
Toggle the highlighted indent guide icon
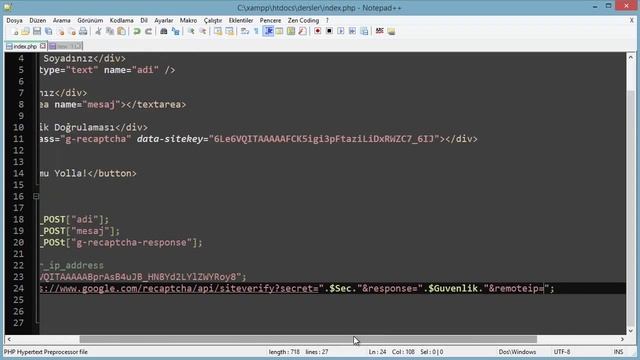268,31
